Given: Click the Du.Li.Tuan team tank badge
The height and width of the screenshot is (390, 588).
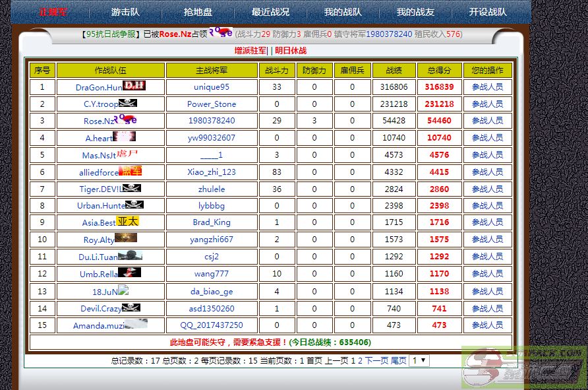Looking at the screenshot, I should pyautogui.click(x=130, y=255).
